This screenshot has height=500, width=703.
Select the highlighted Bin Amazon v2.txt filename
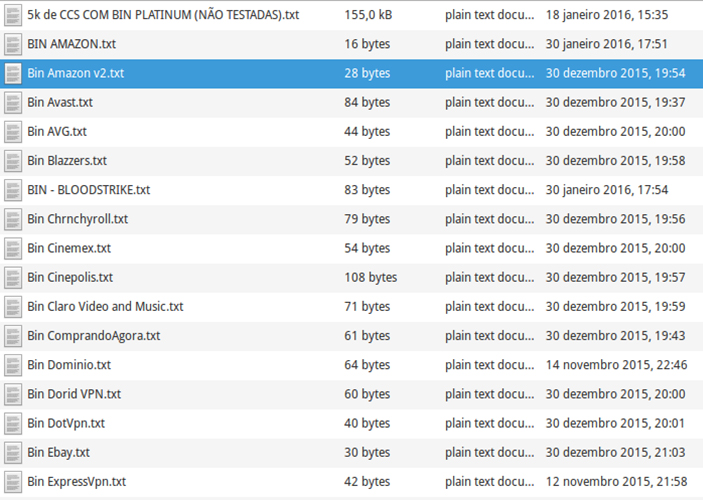pyautogui.click(x=75, y=73)
